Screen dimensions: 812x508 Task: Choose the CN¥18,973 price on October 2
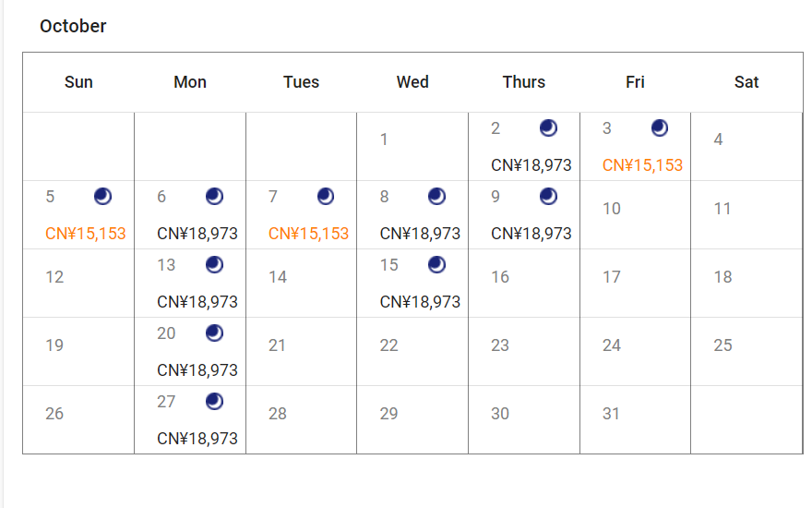point(531,165)
